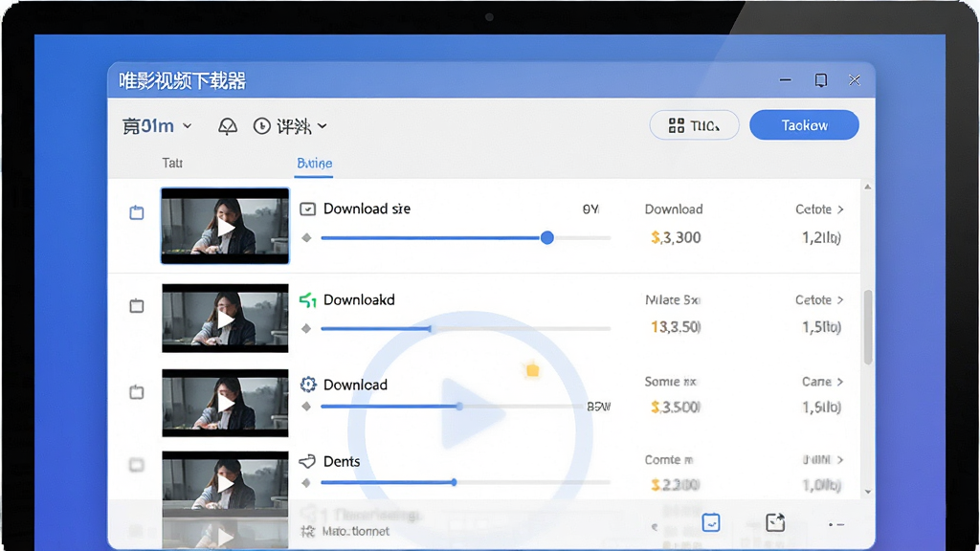Viewport: 980px width, 551px height.
Task: Click the Download label above $3,300
Action: [x=674, y=209]
